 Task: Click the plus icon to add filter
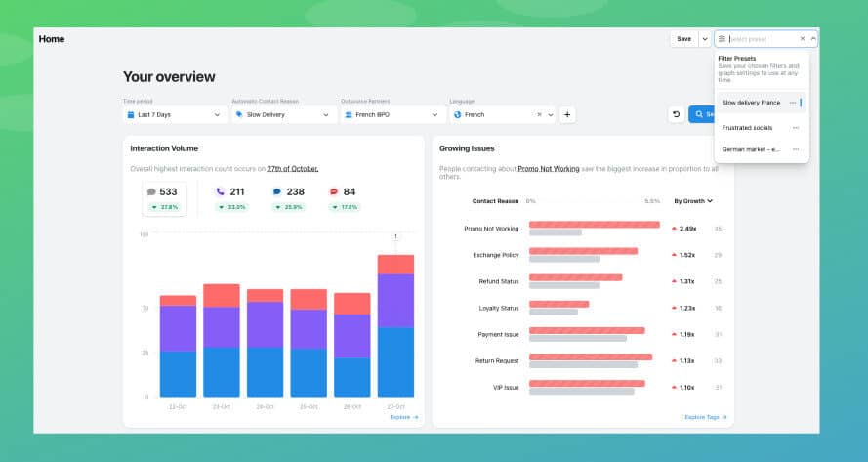pyautogui.click(x=567, y=114)
